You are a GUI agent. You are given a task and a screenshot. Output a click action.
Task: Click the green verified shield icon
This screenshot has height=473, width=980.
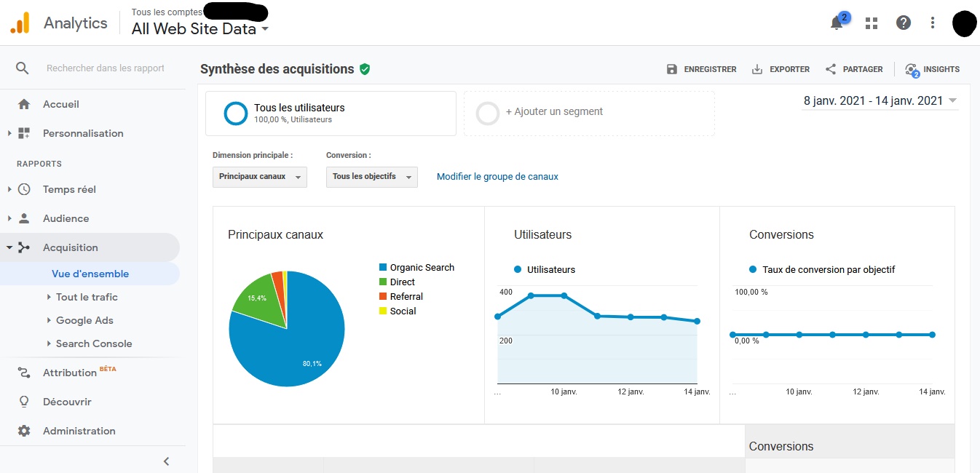[365, 69]
